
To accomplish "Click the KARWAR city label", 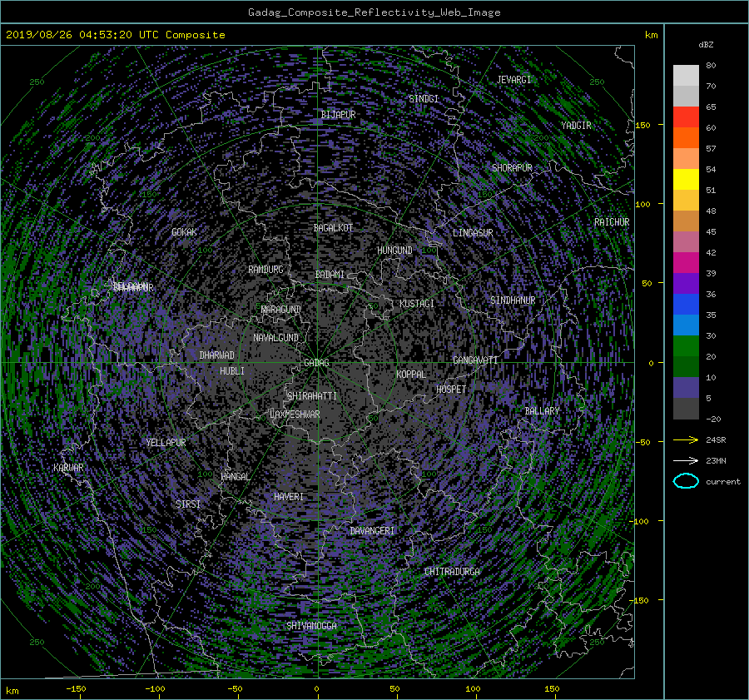I will [x=68, y=468].
